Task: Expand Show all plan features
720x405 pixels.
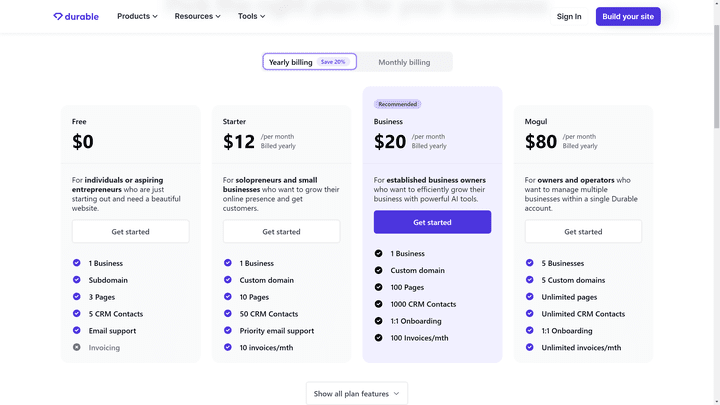Action: click(356, 394)
